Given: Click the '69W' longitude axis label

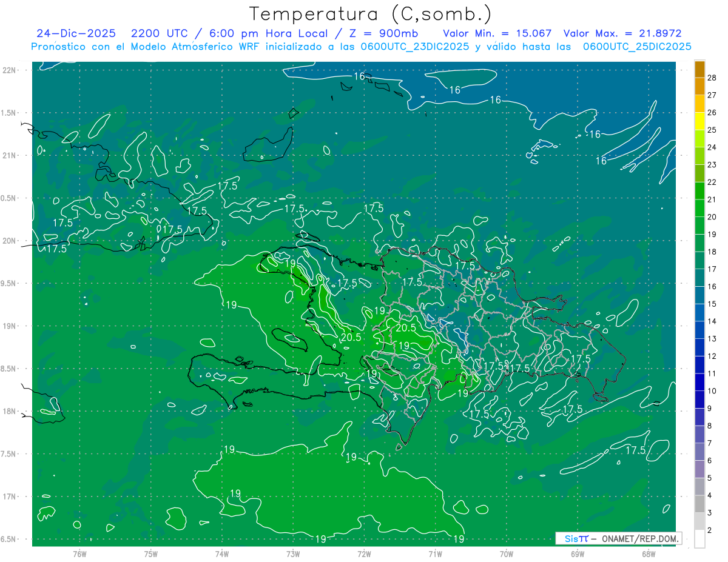Looking at the screenshot, I should click(578, 554).
